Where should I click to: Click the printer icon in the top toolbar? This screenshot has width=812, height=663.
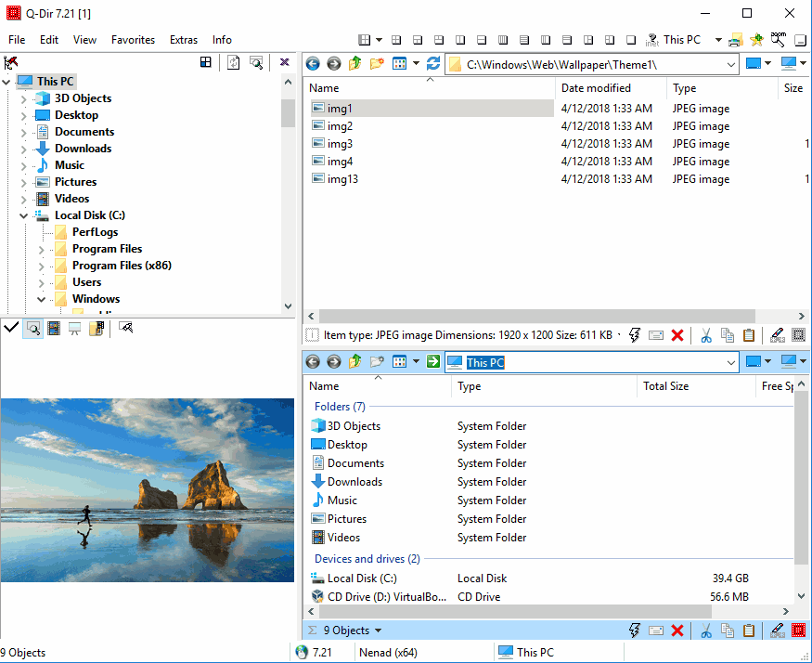tap(736, 39)
